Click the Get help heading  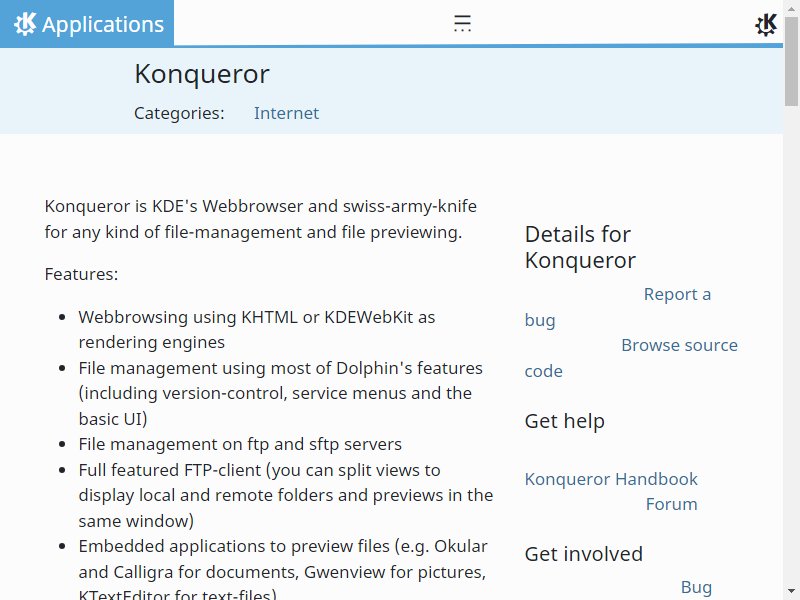[x=565, y=421]
